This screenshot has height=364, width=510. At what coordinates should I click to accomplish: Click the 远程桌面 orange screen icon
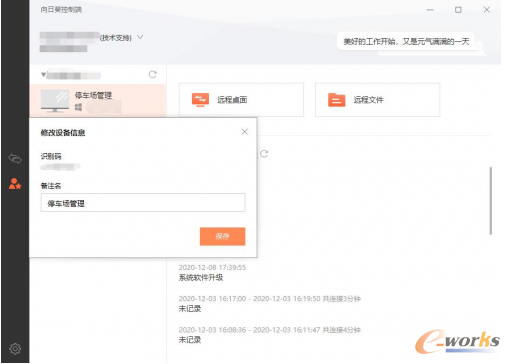tap(200, 100)
